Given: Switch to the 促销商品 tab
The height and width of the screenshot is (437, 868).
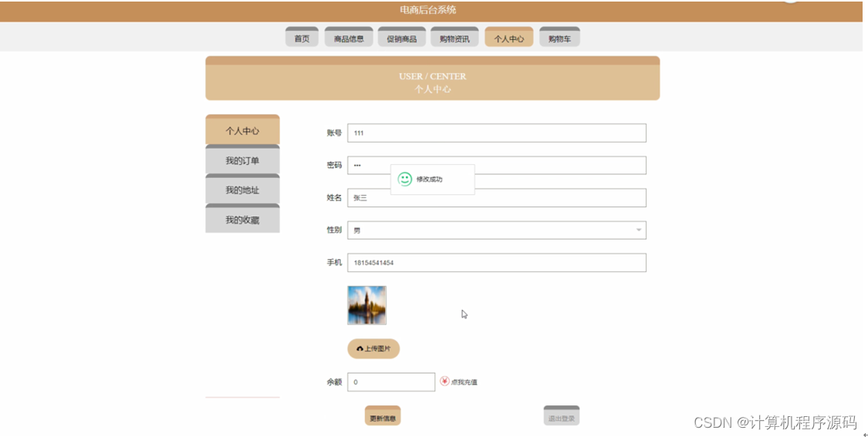Looking at the screenshot, I should 402,37.
